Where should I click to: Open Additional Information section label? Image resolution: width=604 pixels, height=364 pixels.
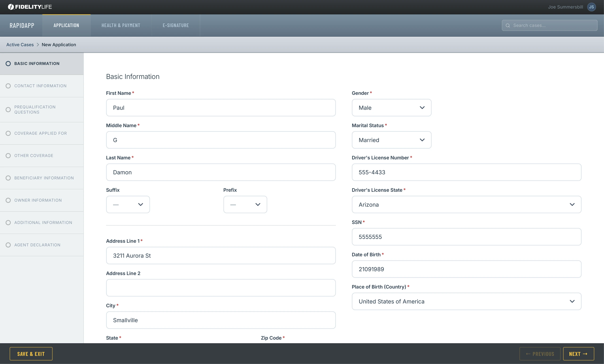(43, 222)
